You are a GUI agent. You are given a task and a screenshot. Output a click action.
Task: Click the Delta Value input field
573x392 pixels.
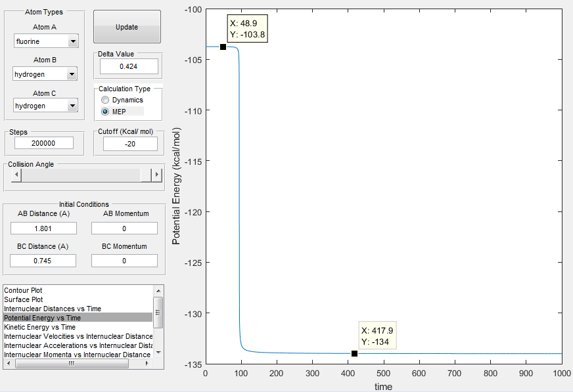click(x=129, y=66)
